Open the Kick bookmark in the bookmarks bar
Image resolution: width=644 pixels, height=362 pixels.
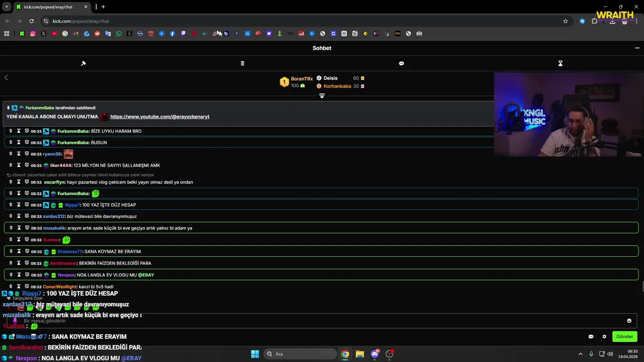(22, 34)
